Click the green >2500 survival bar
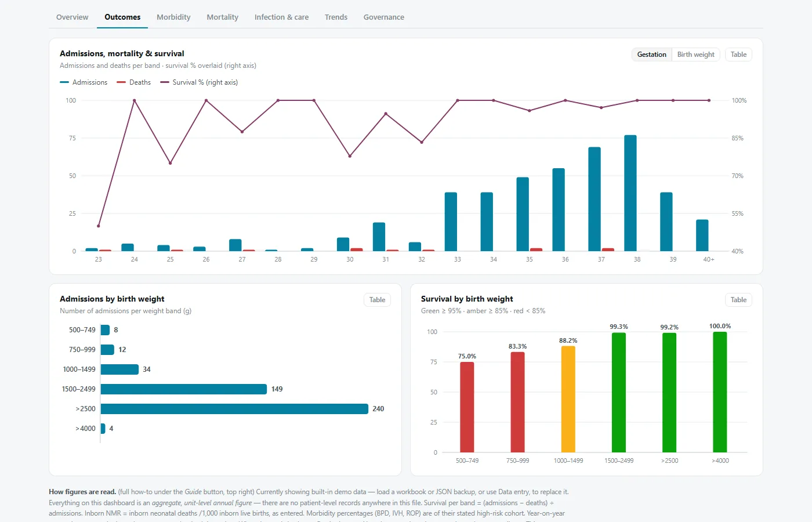812x522 pixels. pyautogui.click(x=669, y=393)
